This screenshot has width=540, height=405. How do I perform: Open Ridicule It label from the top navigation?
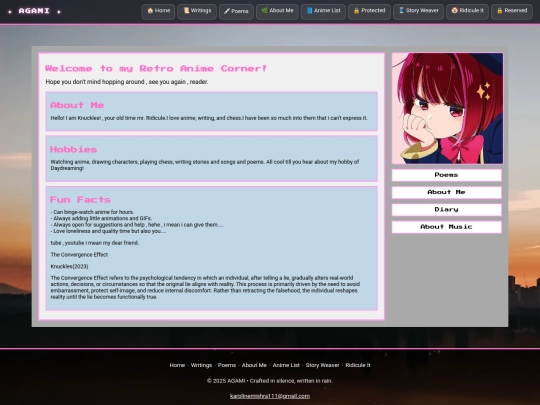471,11
